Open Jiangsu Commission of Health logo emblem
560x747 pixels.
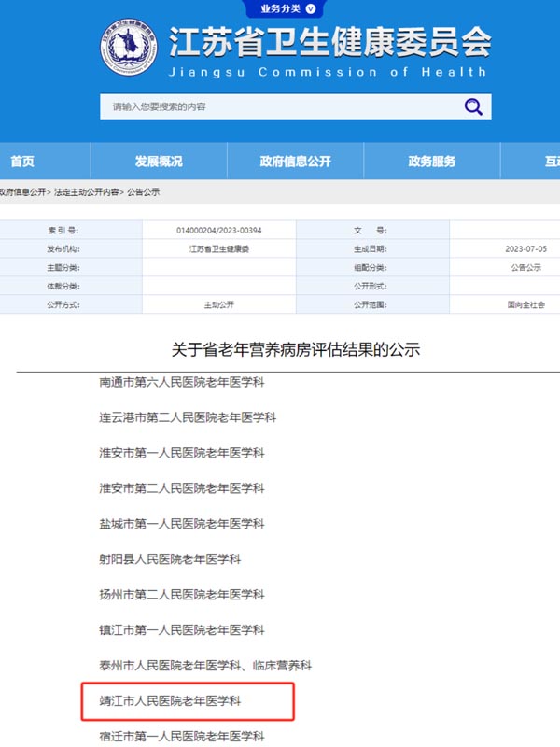(129, 48)
